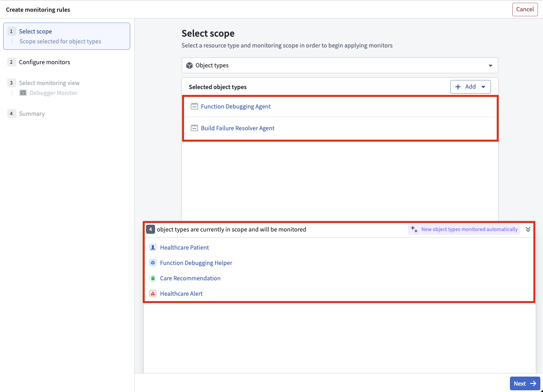Click the Healthcare Alert warning icon
Screen dimensions: 543x392
[153, 294]
